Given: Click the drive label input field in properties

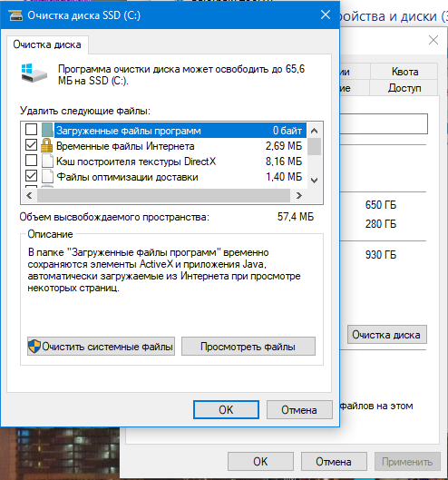Looking at the screenshot, I should coord(384,124).
